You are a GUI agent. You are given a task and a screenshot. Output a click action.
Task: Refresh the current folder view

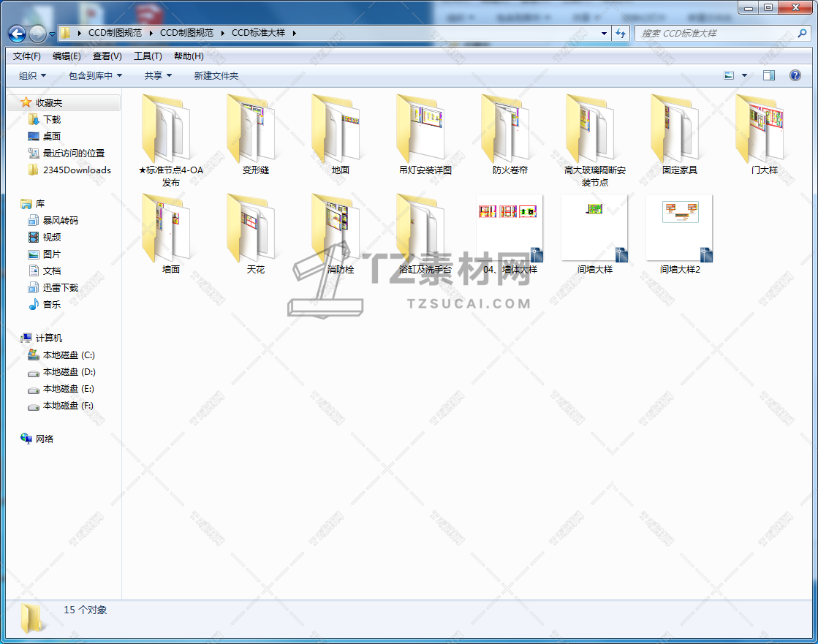click(x=621, y=33)
